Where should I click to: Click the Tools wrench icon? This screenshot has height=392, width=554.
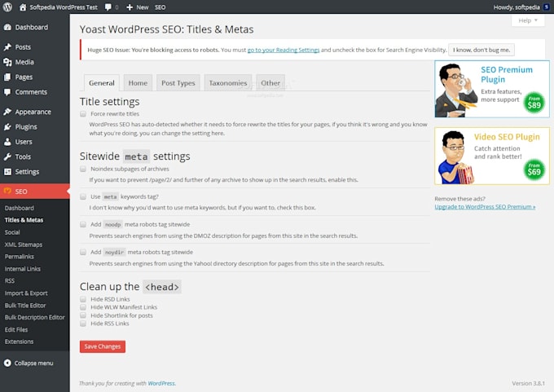coord(7,156)
